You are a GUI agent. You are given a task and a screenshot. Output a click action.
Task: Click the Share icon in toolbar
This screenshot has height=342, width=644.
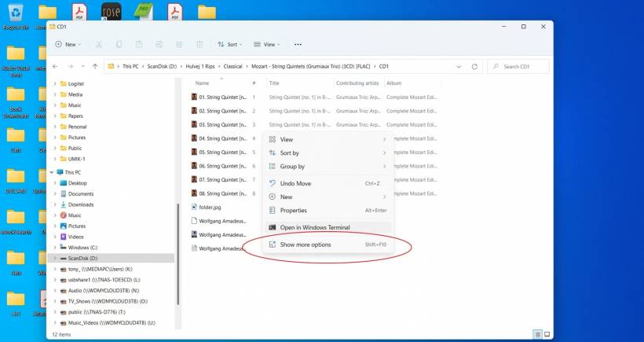point(179,44)
